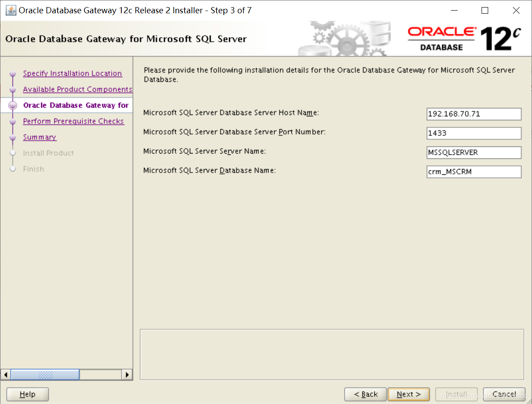
Task: Click the left arrow of the sidebar scrollbar
Action: (6, 375)
